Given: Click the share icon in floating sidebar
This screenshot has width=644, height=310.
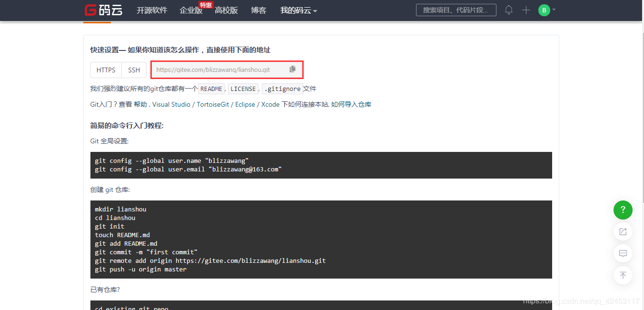Looking at the screenshot, I should click(623, 232).
